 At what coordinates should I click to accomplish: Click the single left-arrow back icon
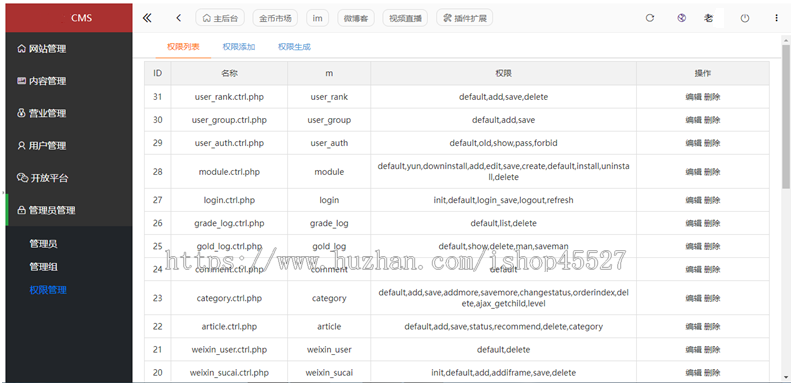click(179, 18)
